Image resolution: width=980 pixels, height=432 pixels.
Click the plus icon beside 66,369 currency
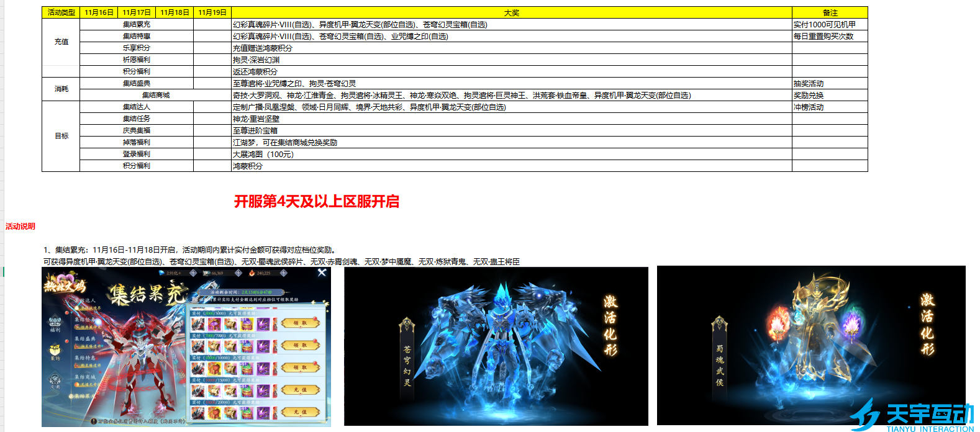pos(238,273)
